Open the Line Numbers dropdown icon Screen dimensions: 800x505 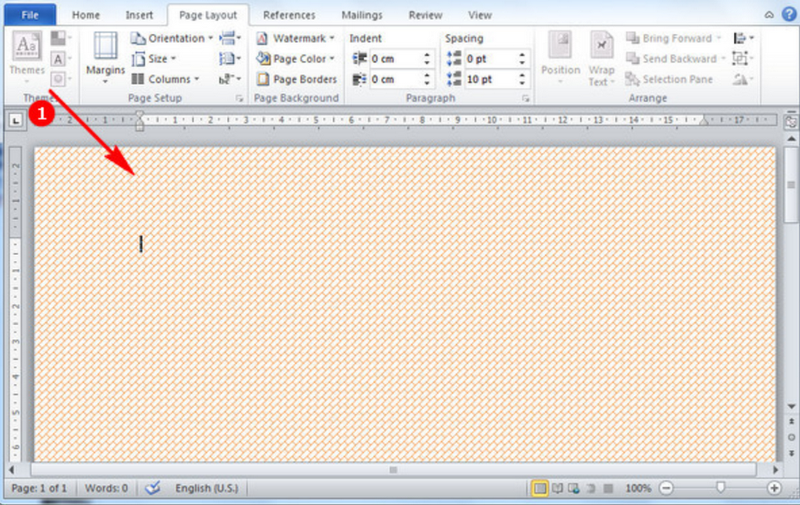tap(230, 59)
